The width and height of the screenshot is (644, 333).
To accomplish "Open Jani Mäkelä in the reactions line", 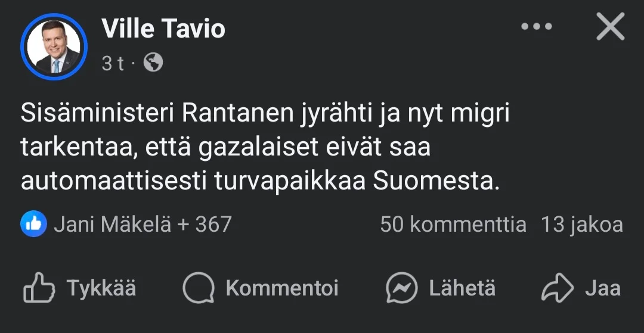I will [112, 225].
